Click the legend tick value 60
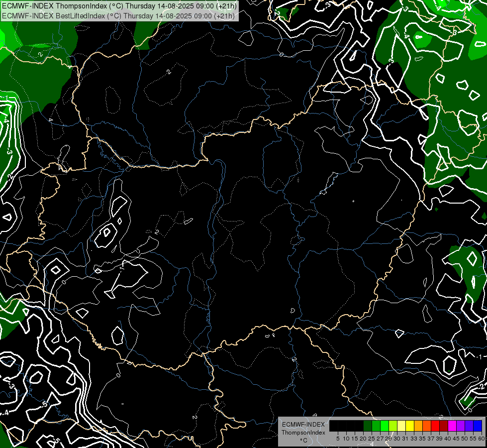The width and height of the screenshot is (487, 448). coord(482,439)
